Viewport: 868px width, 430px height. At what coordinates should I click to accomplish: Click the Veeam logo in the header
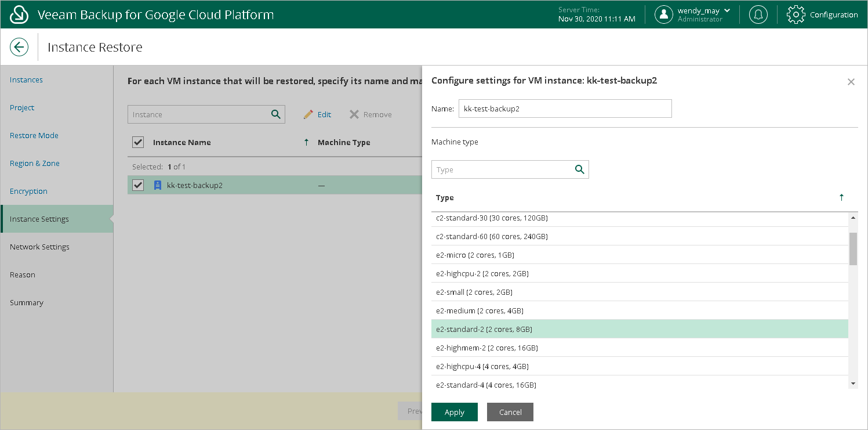pos(19,14)
